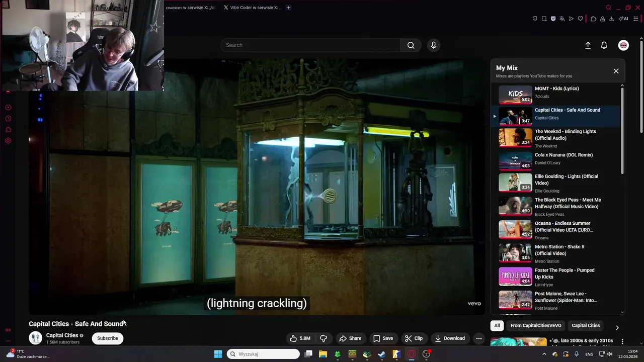
Task: Open the extensions cube in toolbar
Action: click(593, 19)
